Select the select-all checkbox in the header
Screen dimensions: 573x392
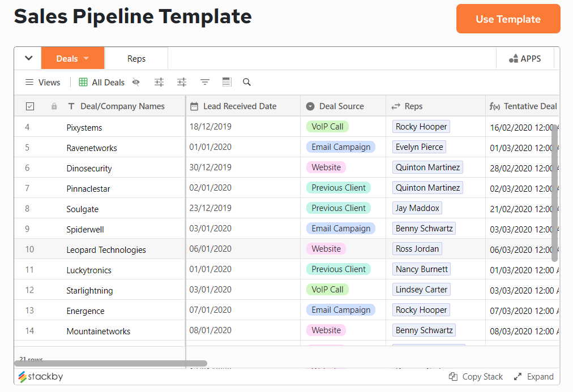point(29,106)
